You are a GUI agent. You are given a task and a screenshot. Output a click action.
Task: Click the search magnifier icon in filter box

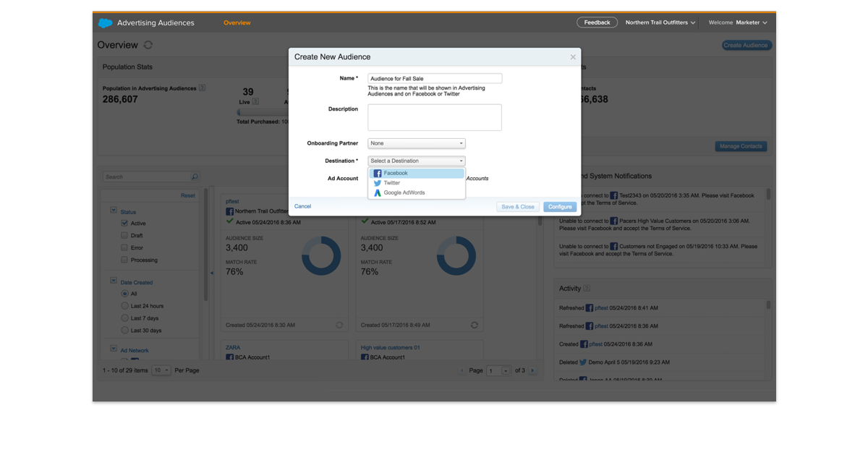(x=195, y=177)
